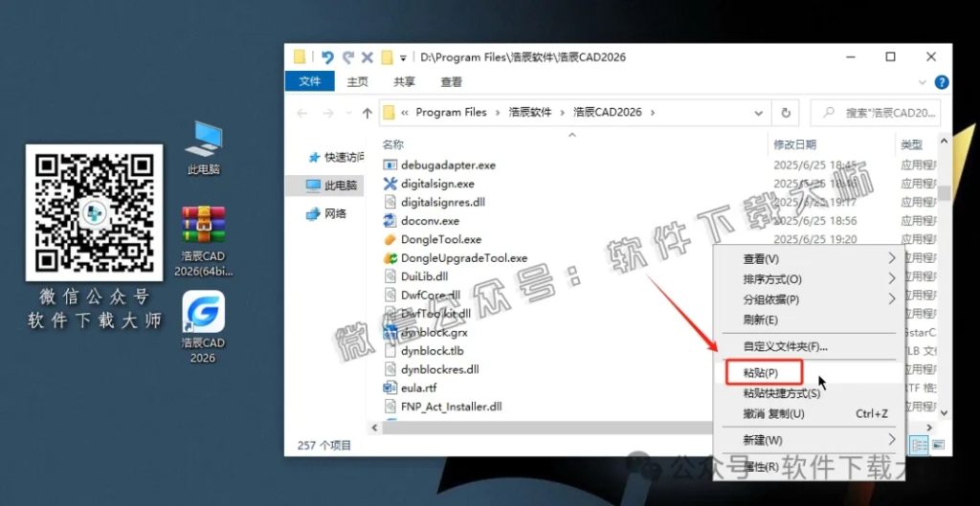The image size is (980, 506).
Task: Choose 粘贴(P) in context menu
Action: pyautogui.click(x=809, y=373)
